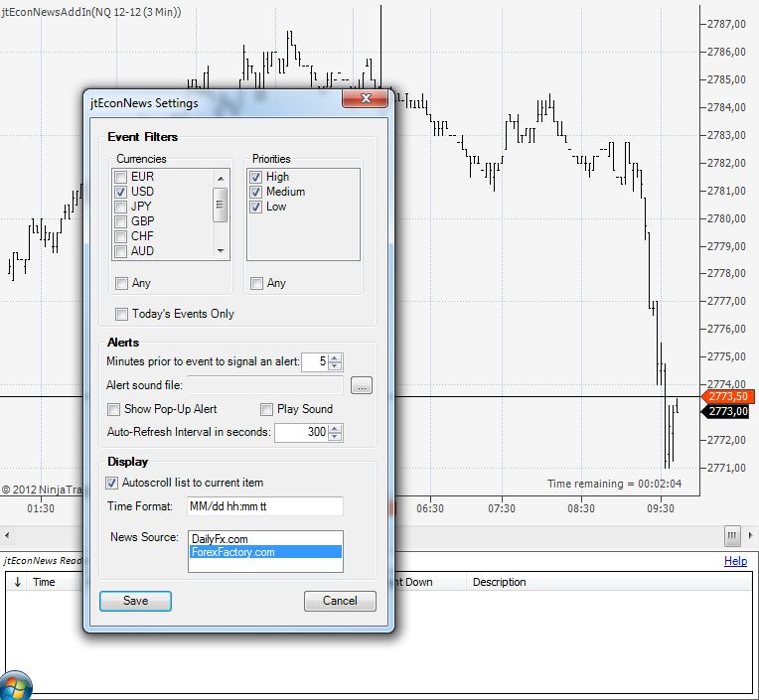Tick the GBP currency checkbox
The height and width of the screenshot is (700, 759).
point(121,221)
